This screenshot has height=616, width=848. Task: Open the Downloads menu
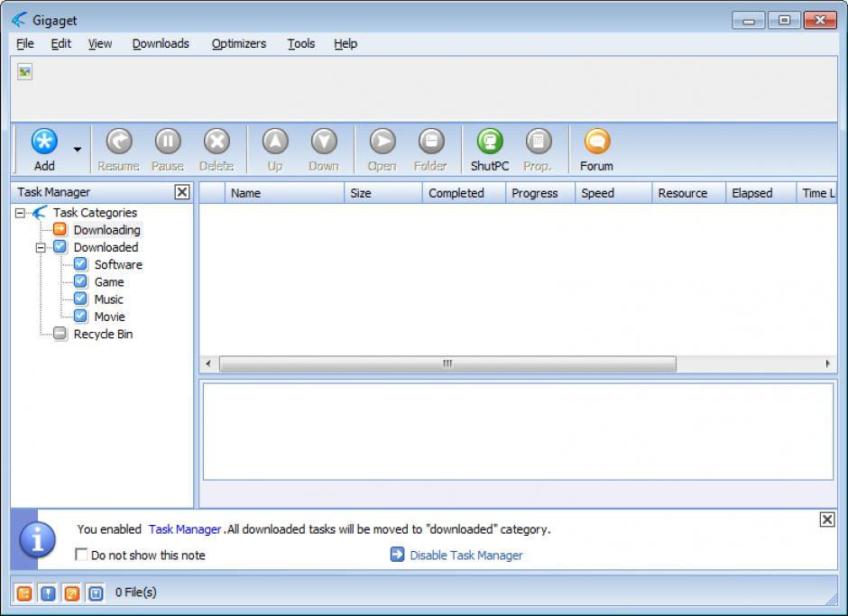[x=161, y=44]
